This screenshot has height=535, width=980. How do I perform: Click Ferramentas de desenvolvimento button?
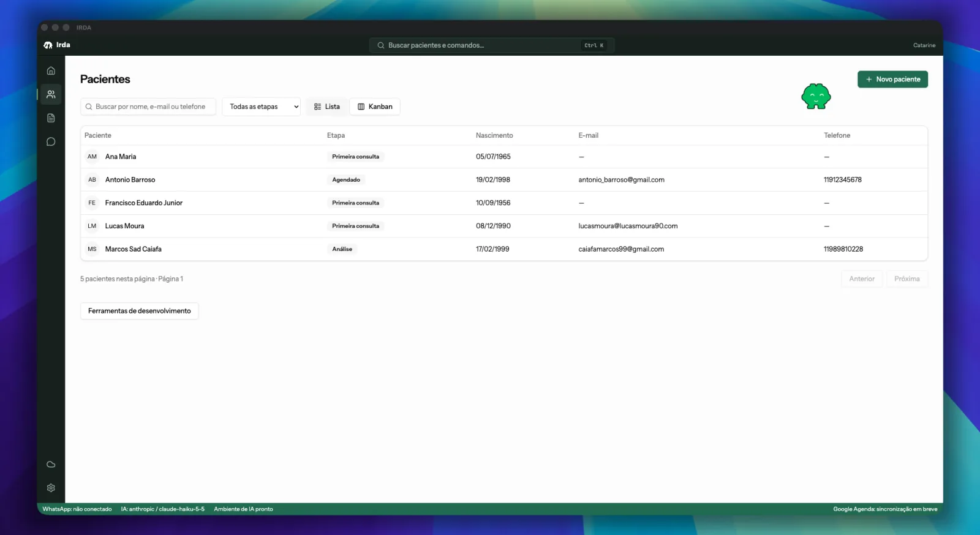[x=140, y=311]
